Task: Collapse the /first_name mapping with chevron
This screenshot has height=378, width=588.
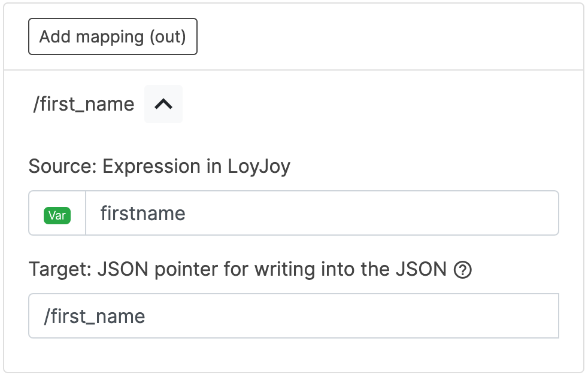Action: pyautogui.click(x=163, y=104)
